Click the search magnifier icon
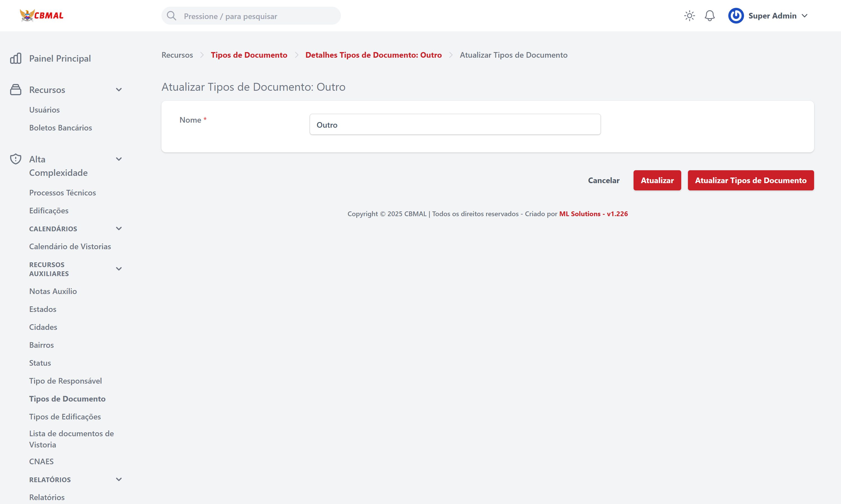This screenshot has height=504, width=841. (172, 16)
